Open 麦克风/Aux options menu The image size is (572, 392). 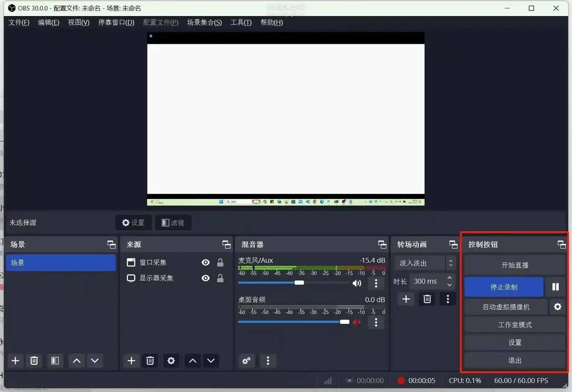[x=376, y=283]
